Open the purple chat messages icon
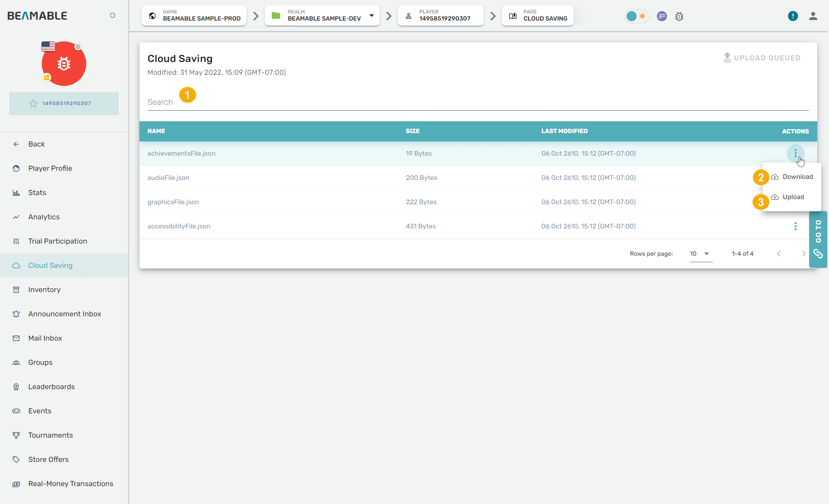This screenshot has height=504, width=829. (662, 16)
